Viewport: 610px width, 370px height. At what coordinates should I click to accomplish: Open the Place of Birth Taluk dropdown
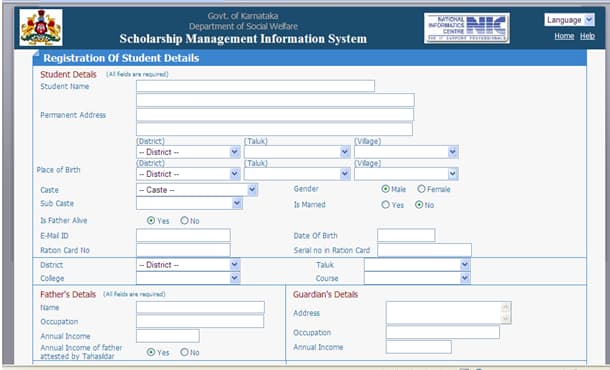tap(297, 174)
